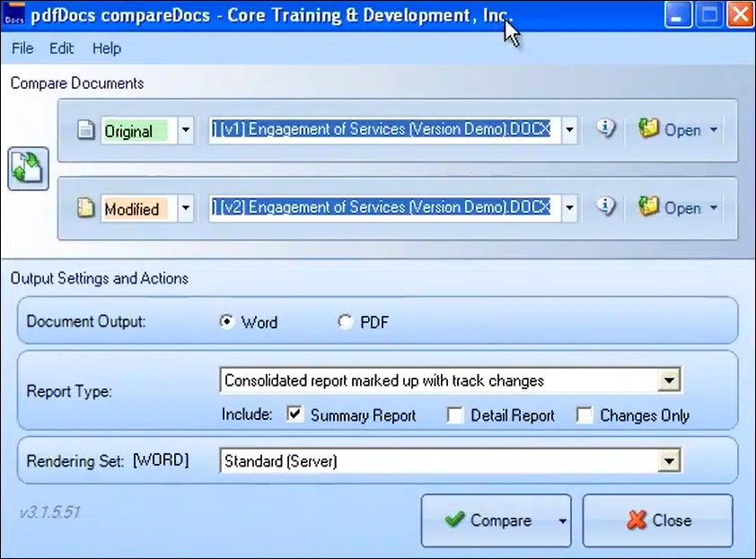Uncheck the Summary Report checkbox
This screenshot has height=559, width=756.
[294, 415]
